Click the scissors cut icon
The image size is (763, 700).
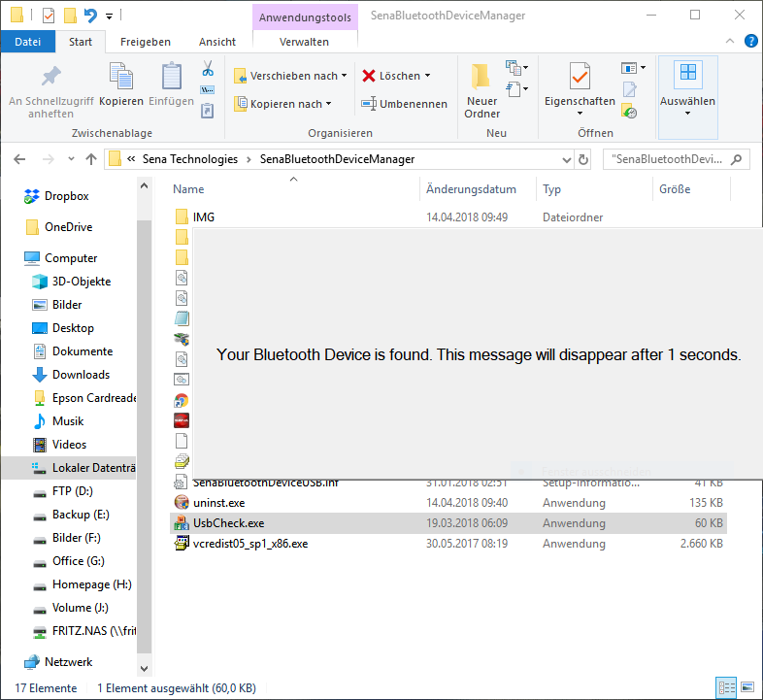point(207,69)
